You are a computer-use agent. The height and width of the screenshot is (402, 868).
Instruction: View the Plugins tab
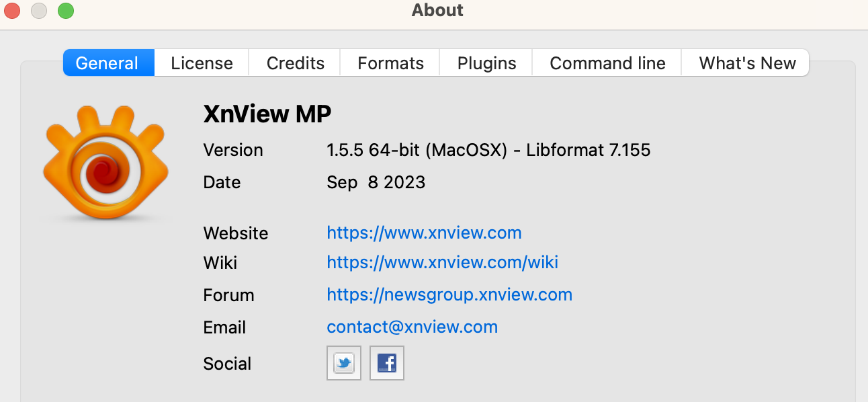coord(486,63)
